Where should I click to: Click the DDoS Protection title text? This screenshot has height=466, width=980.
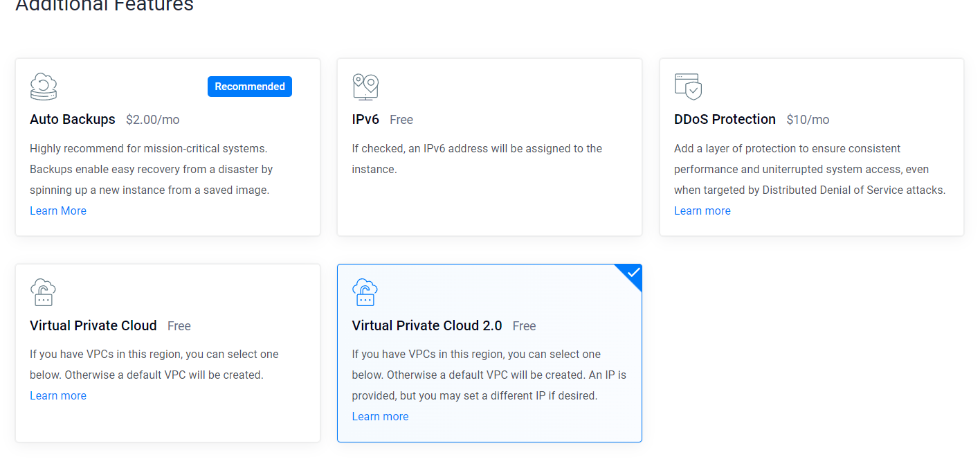(x=725, y=119)
